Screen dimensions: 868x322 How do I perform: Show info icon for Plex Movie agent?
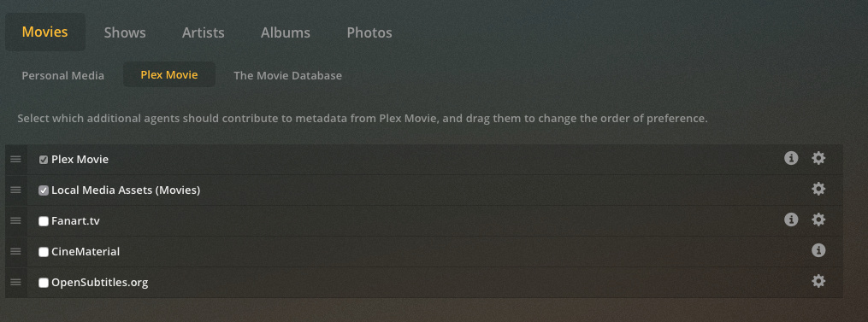coord(791,158)
